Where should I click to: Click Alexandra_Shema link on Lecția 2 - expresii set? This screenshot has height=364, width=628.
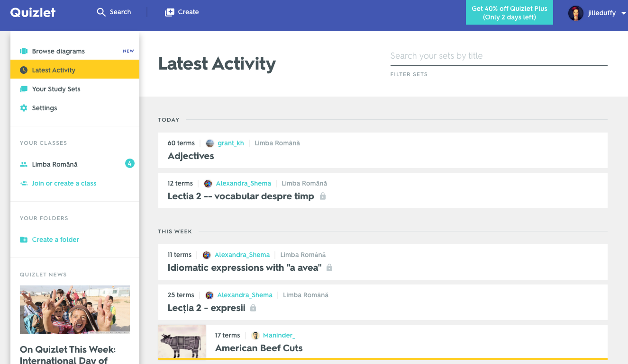point(245,295)
